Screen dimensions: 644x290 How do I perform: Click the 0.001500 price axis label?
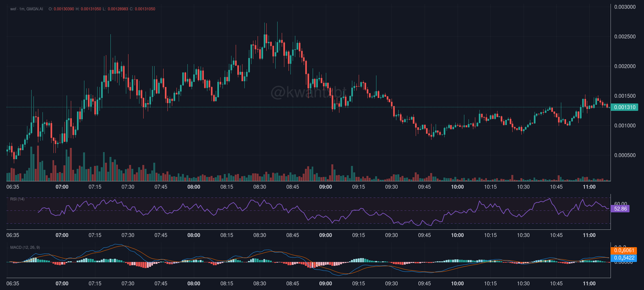[x=625, y=96]
